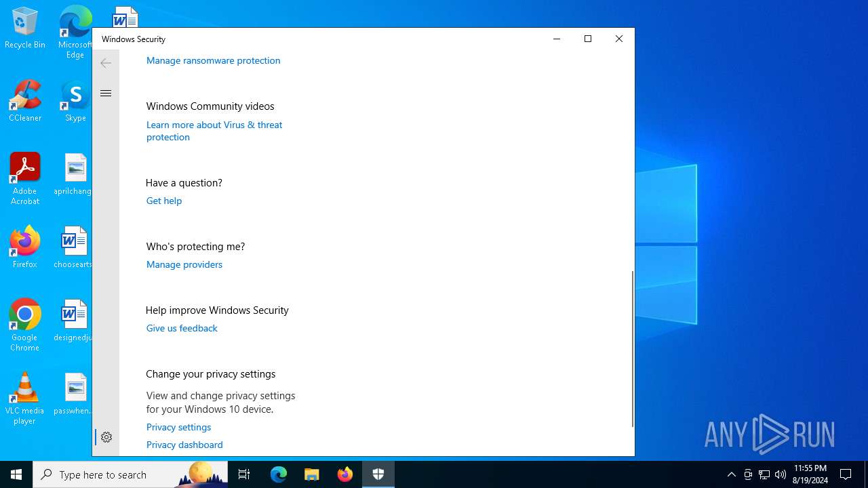868x488 pixels.
Task: Select Google Chrome desktop shortcut
Action: pos(25,325)
